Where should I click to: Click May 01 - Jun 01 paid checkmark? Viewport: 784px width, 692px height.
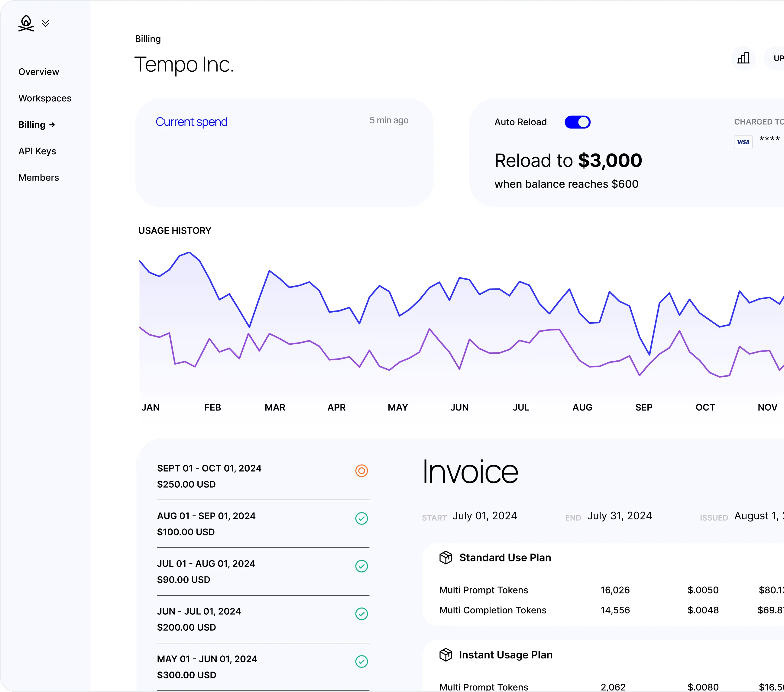(361, 661)
